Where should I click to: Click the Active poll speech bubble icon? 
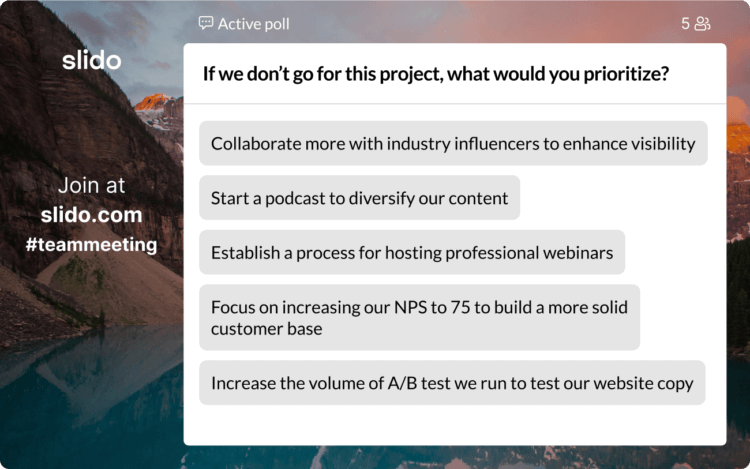(x=206, y=23)
